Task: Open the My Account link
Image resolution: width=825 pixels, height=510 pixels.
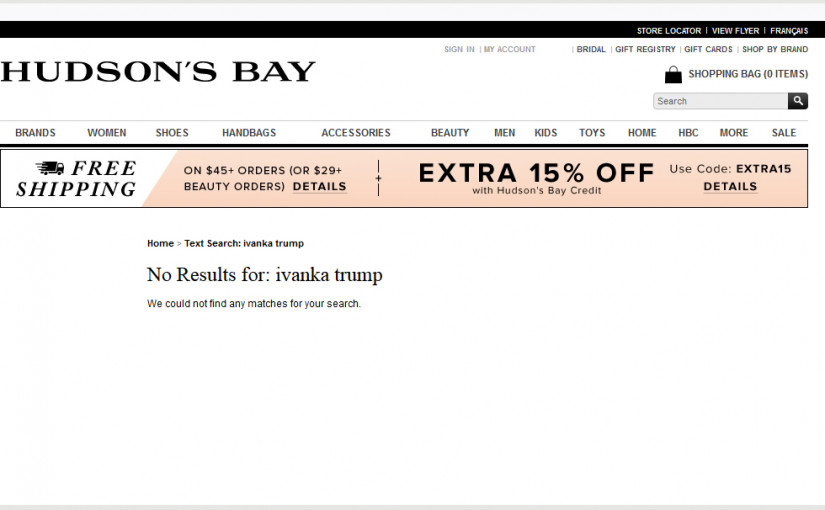Action: tap(510, 49)
